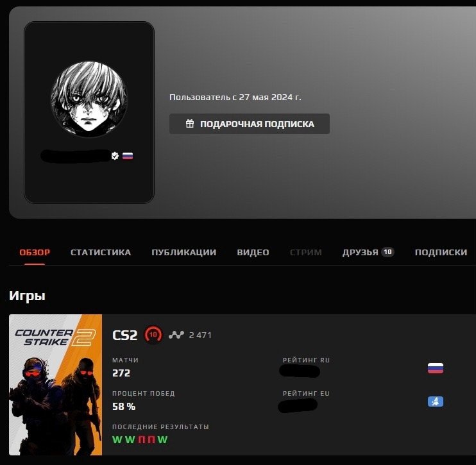Viewport: 476px width, 465px height.
Task: Click the Игры section heading
Action: pos(27,296)
